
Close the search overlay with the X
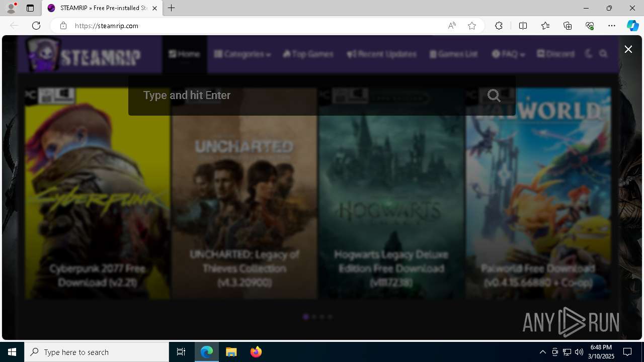point(628,49)
